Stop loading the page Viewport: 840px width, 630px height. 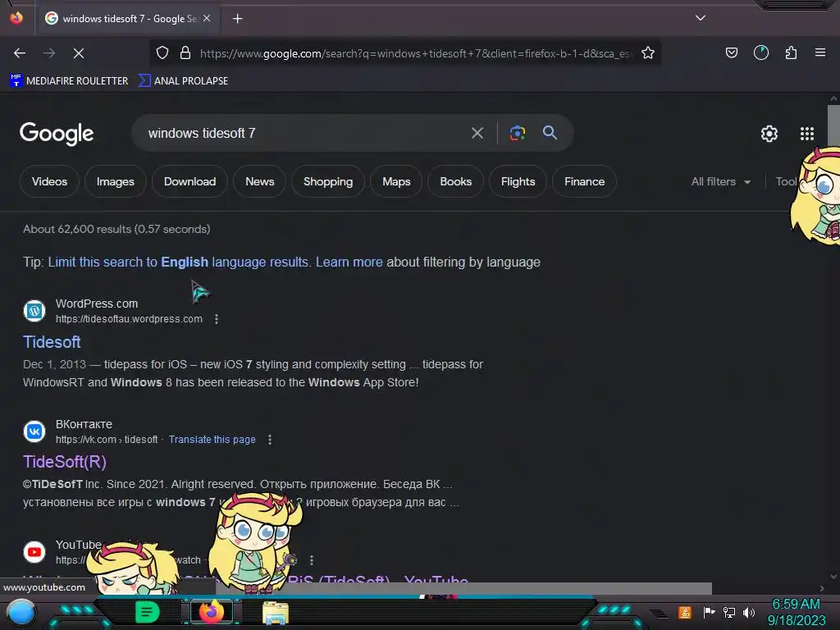point(79,53)
